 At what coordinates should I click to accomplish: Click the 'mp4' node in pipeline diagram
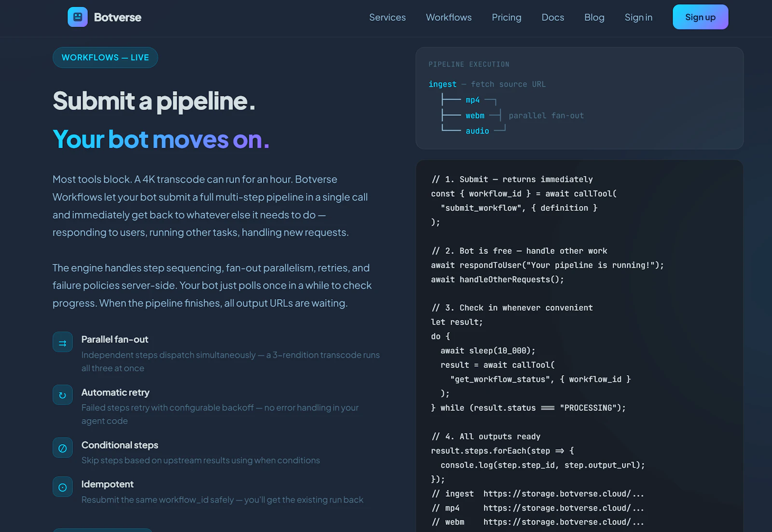click(473, 100)
